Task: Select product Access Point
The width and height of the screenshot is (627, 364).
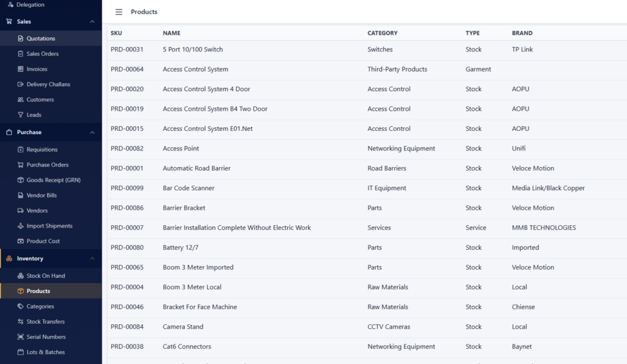Action: point(181,148)
